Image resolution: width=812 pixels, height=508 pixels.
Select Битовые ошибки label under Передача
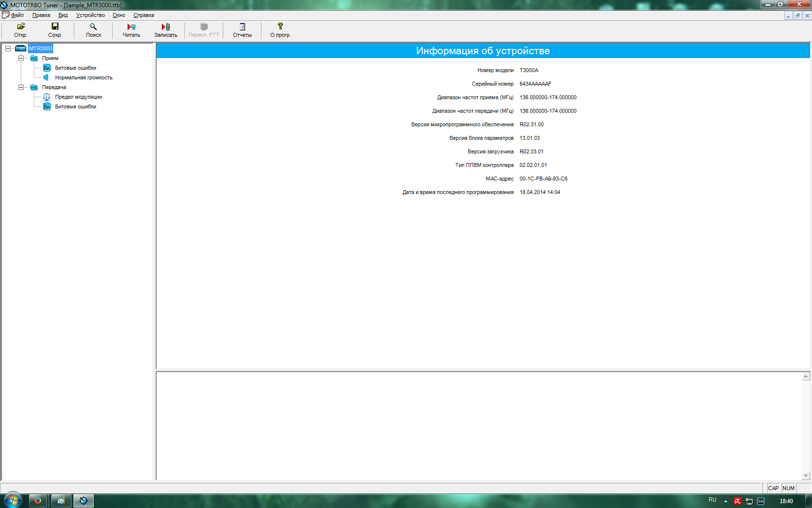click(x=75, y=106)
